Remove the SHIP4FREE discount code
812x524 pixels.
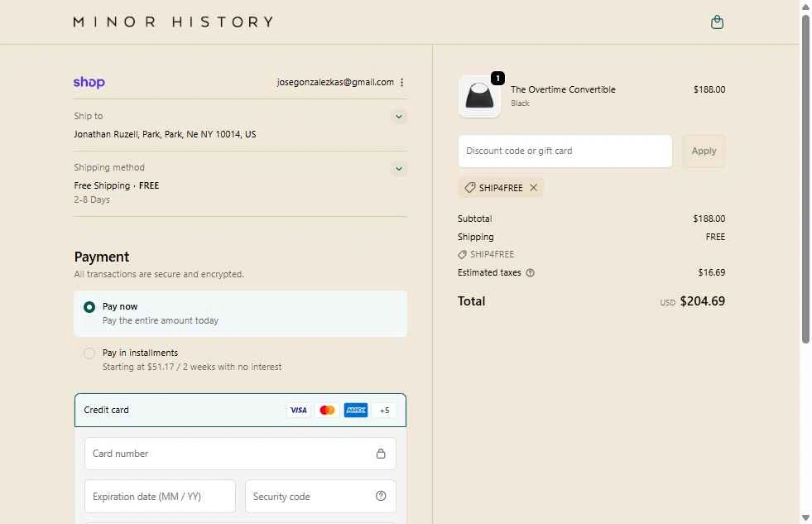pyautogui.click(x=533, y=187)
